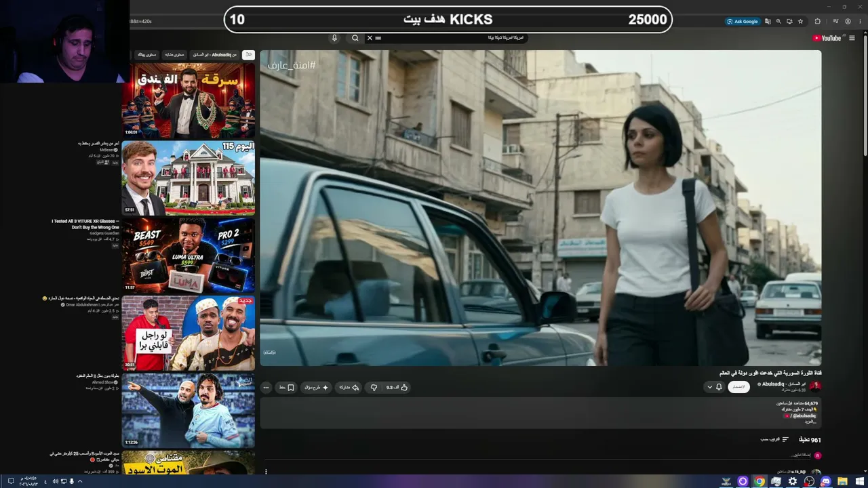Subscribe to the Abulsadiq channel
The height and width of the screenshot is (488, 868).
pos(738,387)
